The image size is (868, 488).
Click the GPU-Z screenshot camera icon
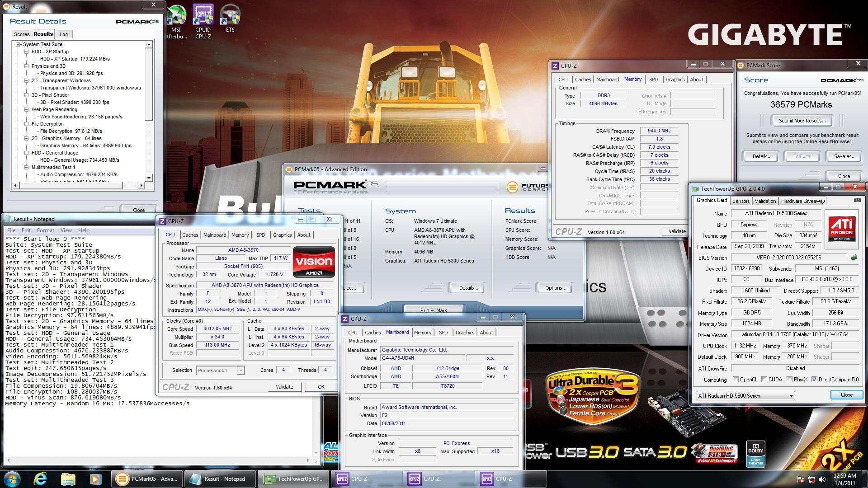[x=857, y=200]
